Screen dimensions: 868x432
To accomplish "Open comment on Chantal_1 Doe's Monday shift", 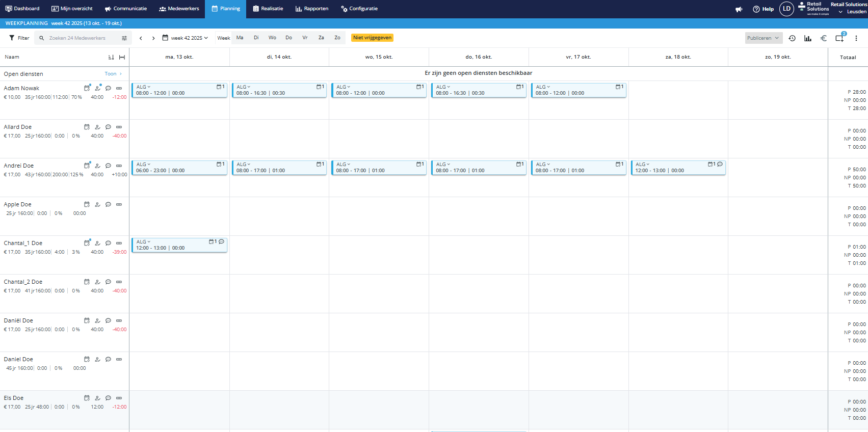I will (222, 241).
